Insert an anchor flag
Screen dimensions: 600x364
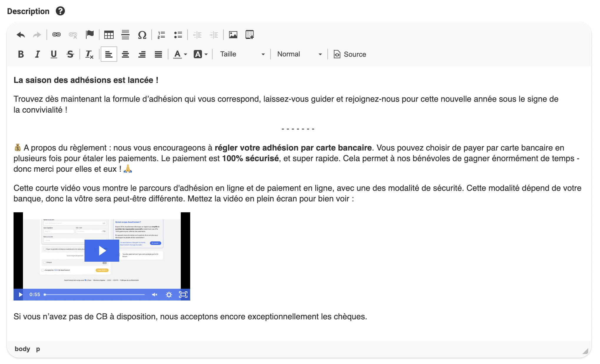(90, 34)
